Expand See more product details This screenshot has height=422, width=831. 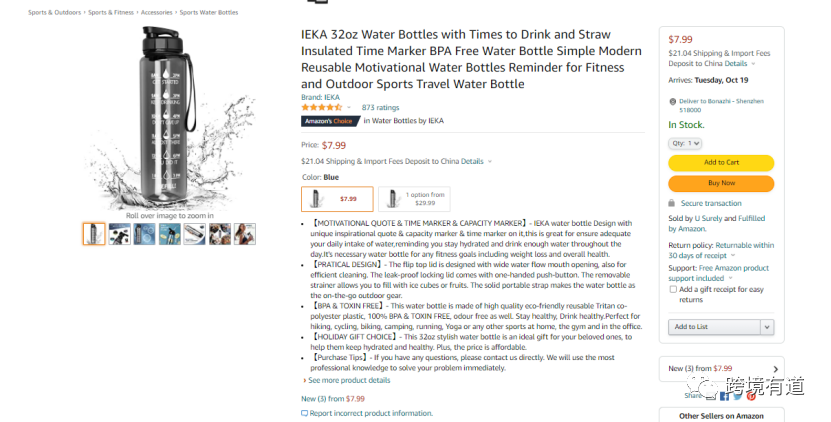[346, 380]
